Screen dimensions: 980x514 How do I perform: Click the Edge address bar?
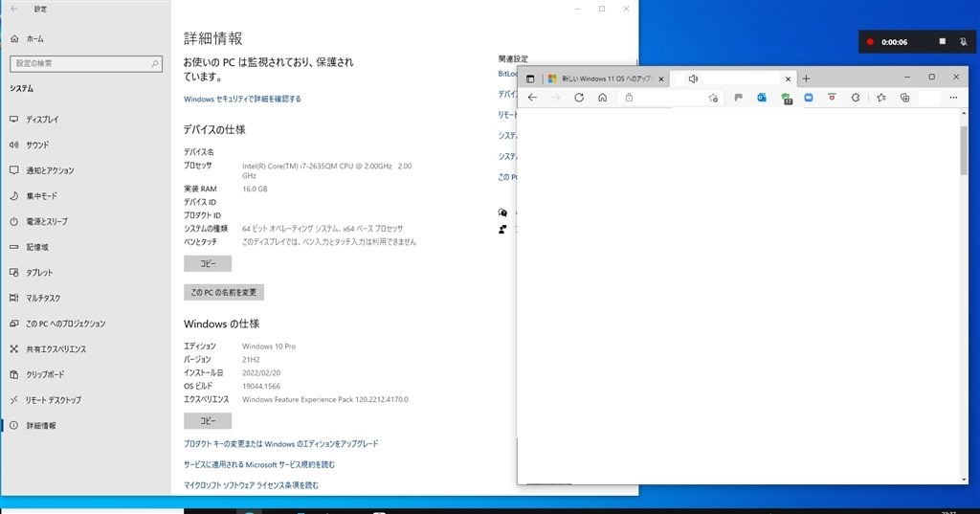[x=669, y=98]
